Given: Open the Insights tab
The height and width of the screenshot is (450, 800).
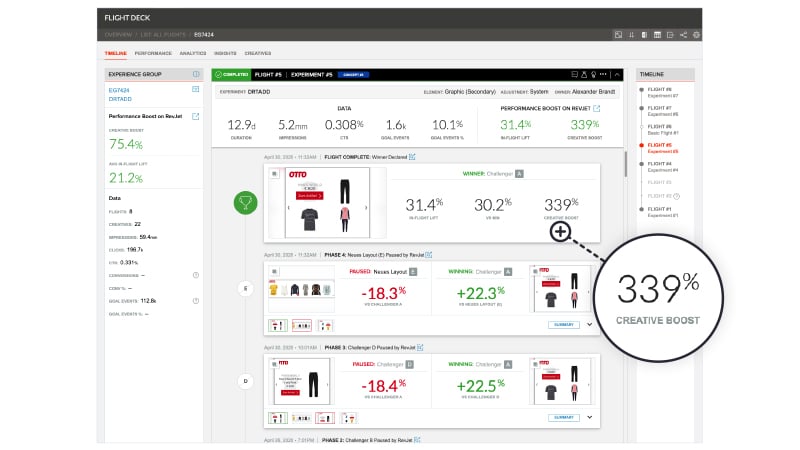Looking at the screenshot, I should (225, 53).
